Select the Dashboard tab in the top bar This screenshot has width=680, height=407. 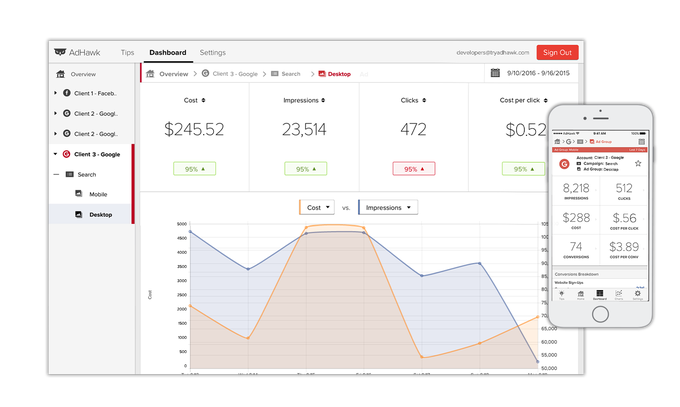168,53
